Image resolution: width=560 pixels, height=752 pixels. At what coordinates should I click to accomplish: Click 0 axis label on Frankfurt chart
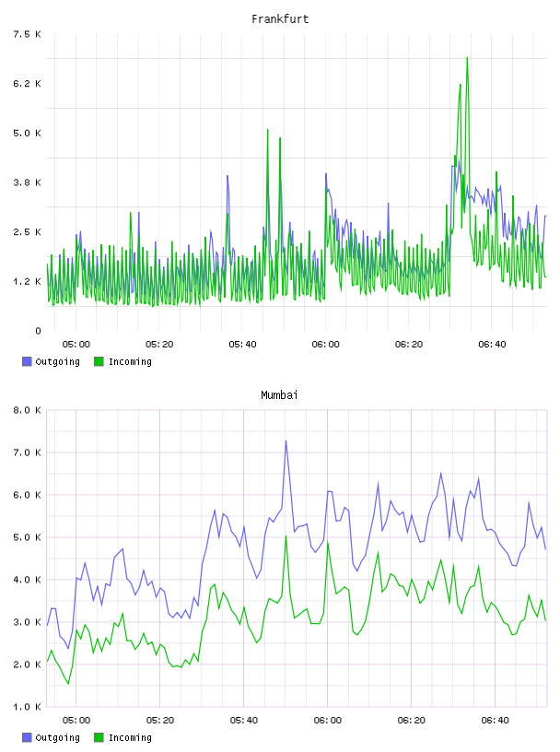38,331
